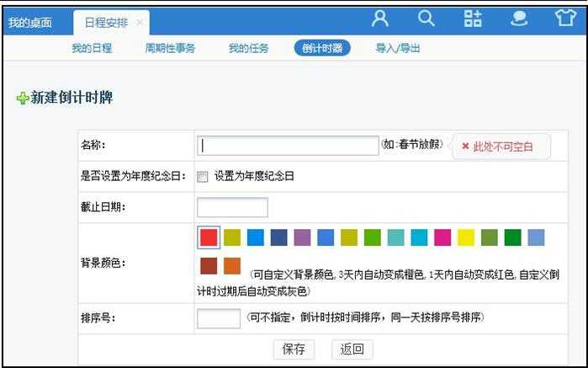Pick the red background color swatch
The height and width of the screenshot is (368, 588).
209,237
